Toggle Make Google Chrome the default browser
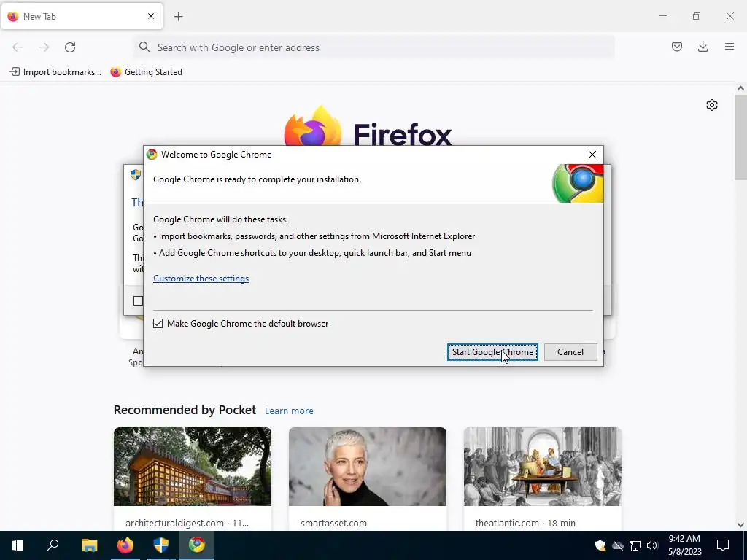Image resolution: width=747 pixels, height=560 pixels. pyautogui.click(x=158, y=324)
